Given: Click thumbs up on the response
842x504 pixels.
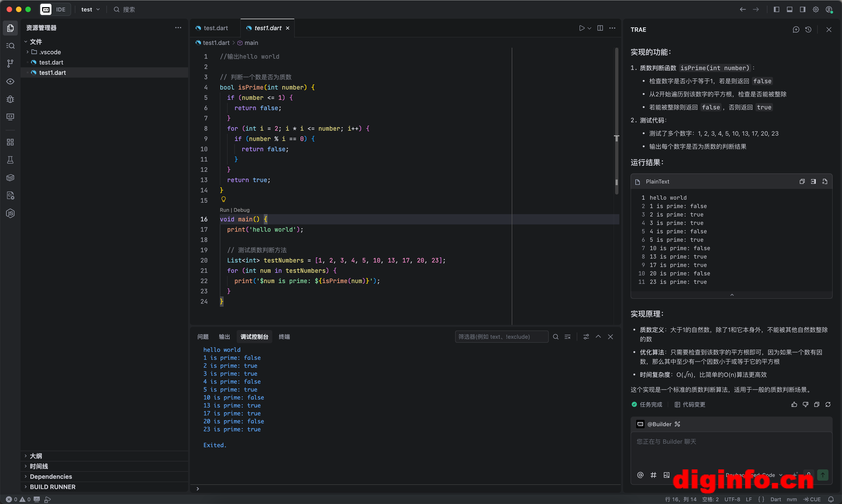Looking at the screenshot, I should point(794,404).
